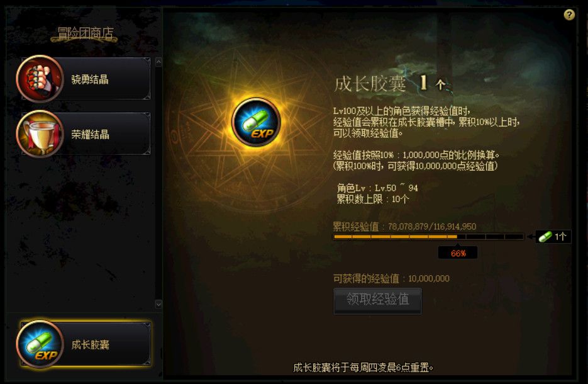Viewport: 588px width, 384px height.
Task: Click the EXP capsule icon in sidebar
Action: click(x=40, y=344)
